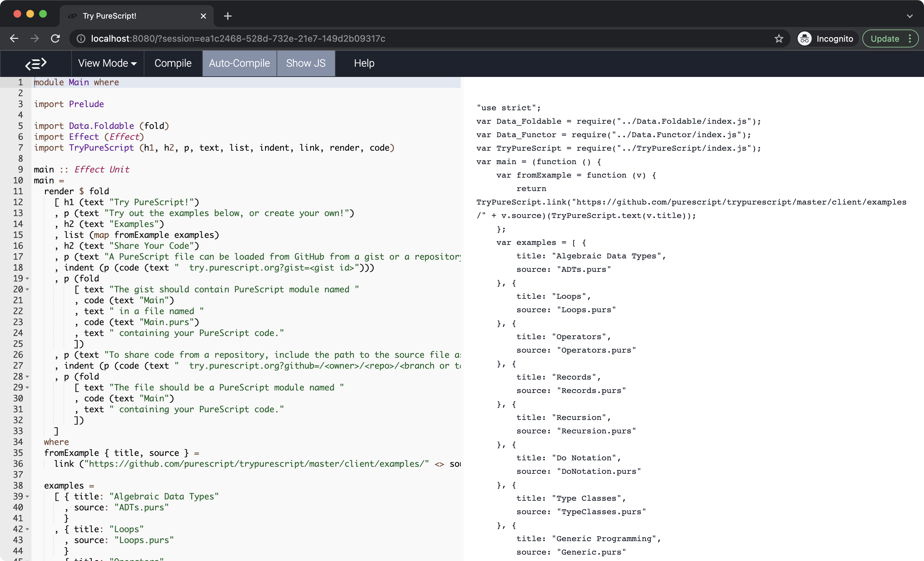Collapse the code fold at line 28
Screen dimensions: 924x561
[27, 377]
